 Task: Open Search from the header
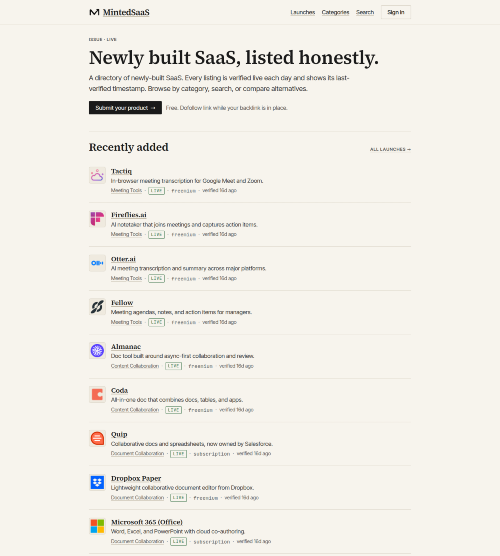pos(365,12)
